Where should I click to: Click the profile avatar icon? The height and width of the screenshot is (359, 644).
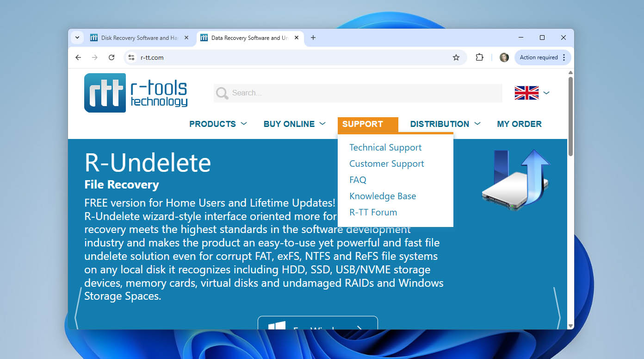(504, 57)
